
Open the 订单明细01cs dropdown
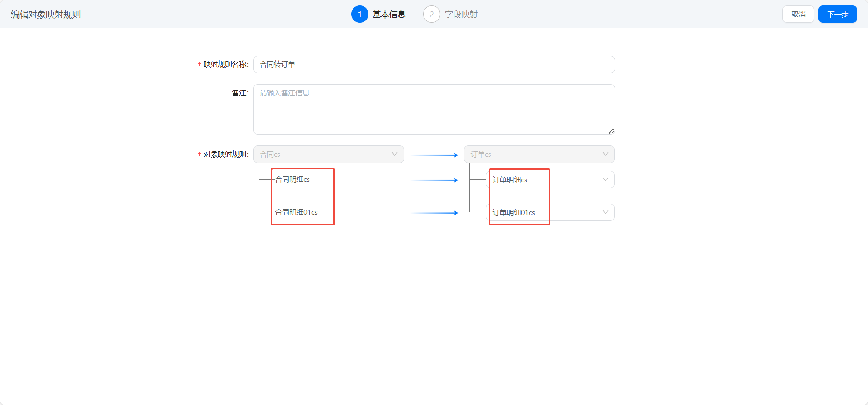[x=550, y=212]
